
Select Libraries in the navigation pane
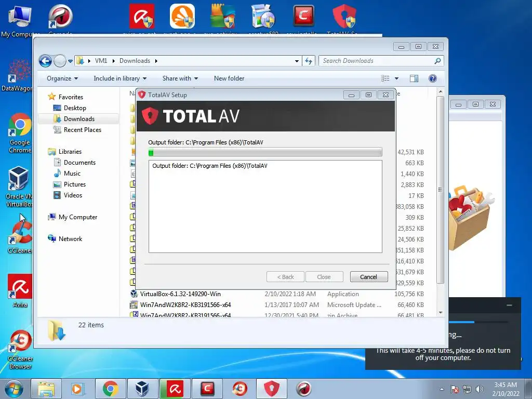coord(70,152)
